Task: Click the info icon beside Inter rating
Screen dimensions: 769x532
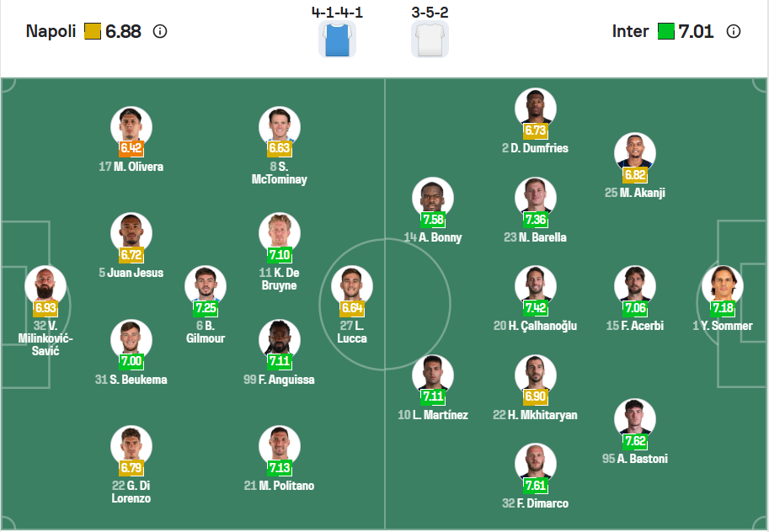Action: [734, 32]
